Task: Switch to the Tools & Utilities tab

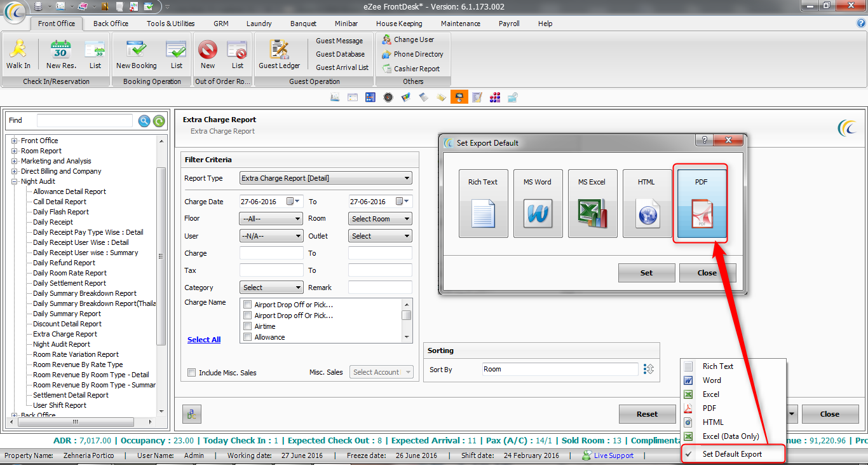Action: click(170, 24)
